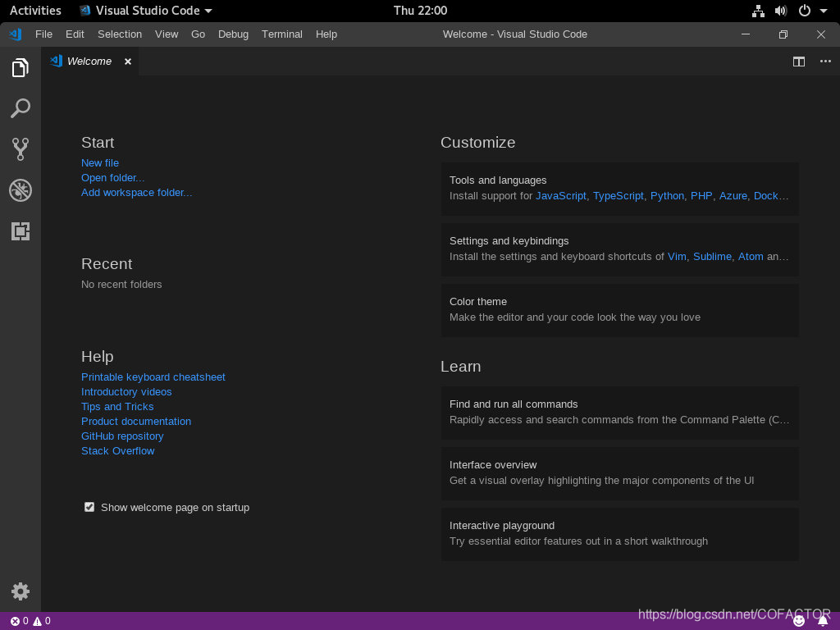The width and height of the screenshot is (840, 630).
Task: Click the clock Thu 22:00
Action: [420, 11]
